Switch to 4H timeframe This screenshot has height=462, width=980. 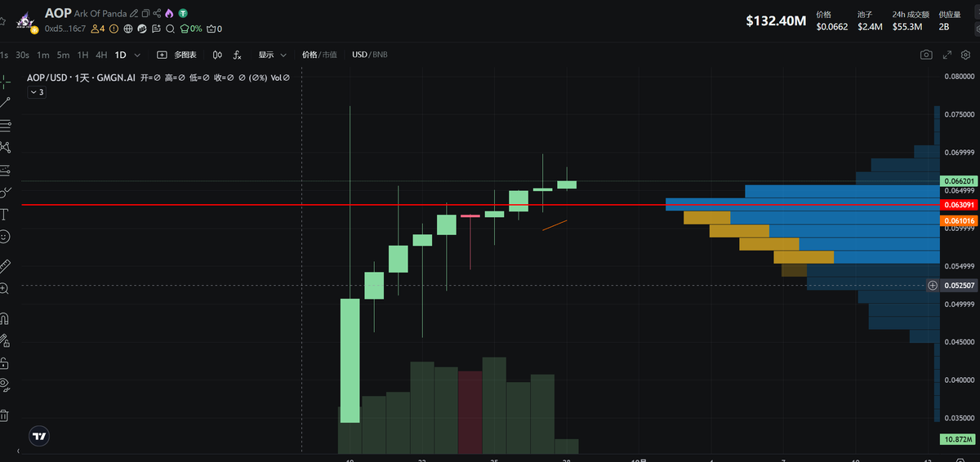(x=101, y=55)
